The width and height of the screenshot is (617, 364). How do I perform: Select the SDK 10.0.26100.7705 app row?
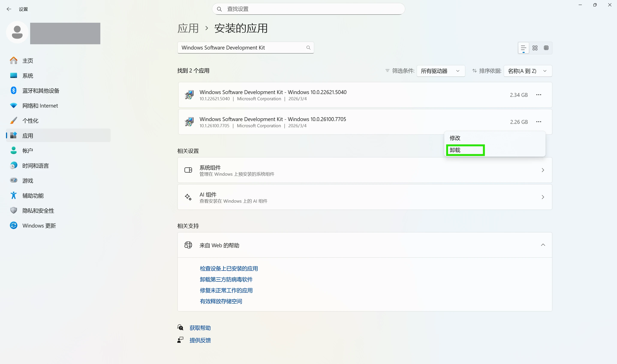[365, 122]
